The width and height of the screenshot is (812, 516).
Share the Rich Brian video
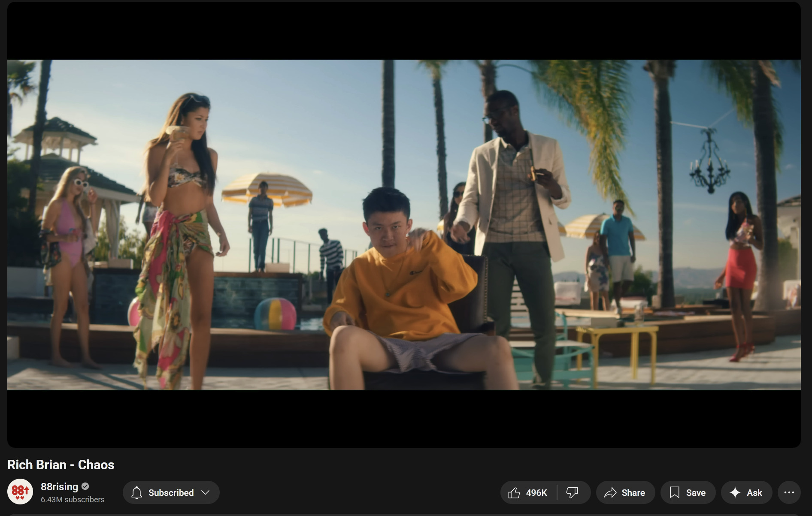[625, 492]
